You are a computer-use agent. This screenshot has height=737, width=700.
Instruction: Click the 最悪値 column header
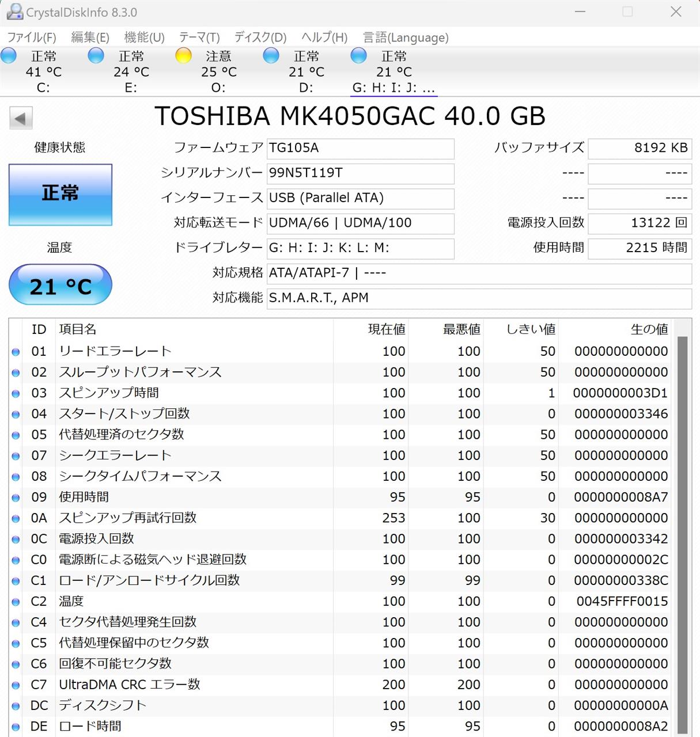(x=461, y=329)
